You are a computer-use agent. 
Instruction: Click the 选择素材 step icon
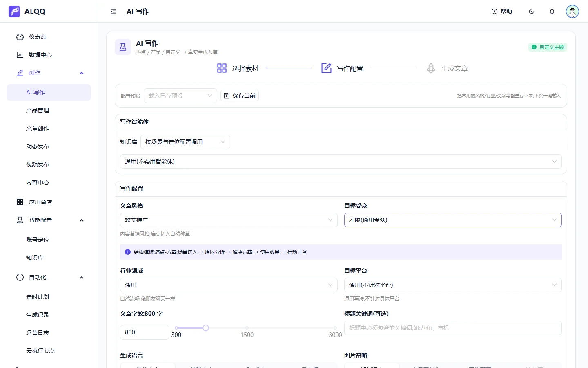click(x=222, y=68)
